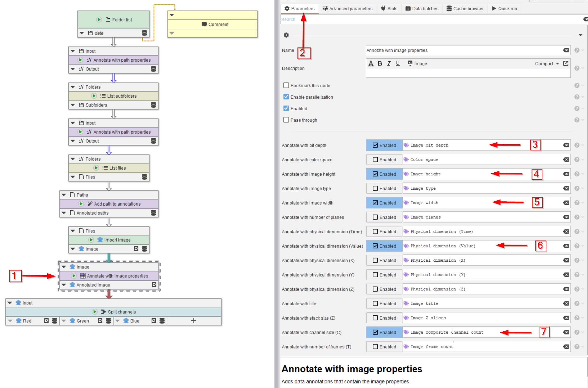The width and height of the screenshot is (588, 388).
Task: Click the Image insert button in description toolbar
Action: click(417, 64)
